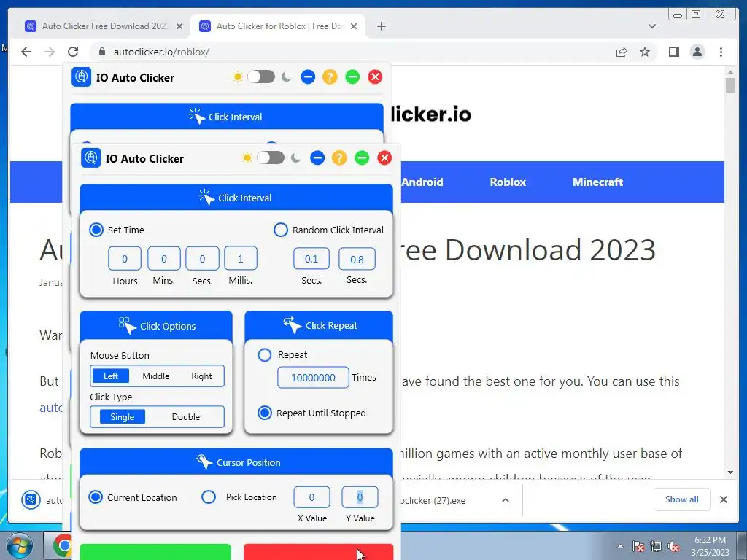
Task: Open the Roblox nav menu item
Action: pyautogui.click(x=508, y=182)
